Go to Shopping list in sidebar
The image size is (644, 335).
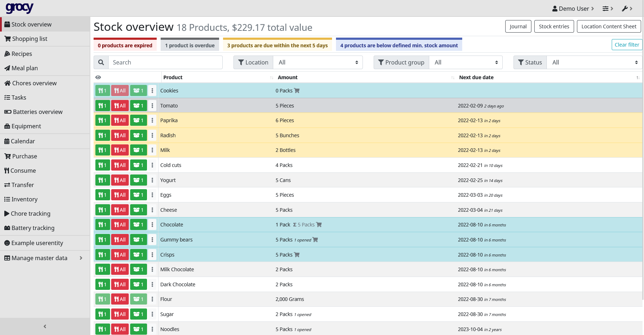coord(29,39)
